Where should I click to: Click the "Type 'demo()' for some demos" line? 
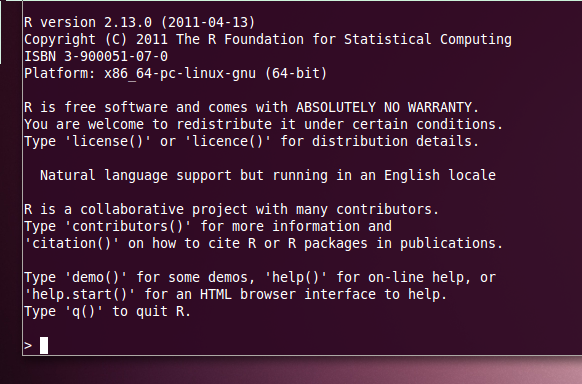coord(260,278)
